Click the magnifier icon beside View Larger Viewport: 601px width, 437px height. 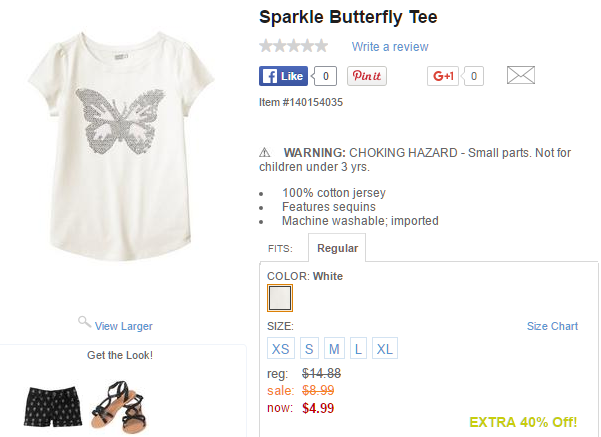tap(84, 322)
